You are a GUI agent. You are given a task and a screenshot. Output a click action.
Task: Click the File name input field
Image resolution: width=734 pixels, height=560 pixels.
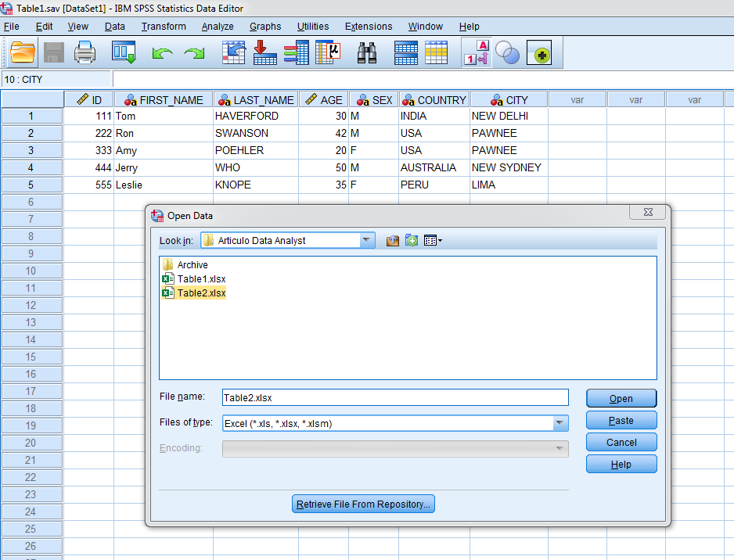pos(395,397)
